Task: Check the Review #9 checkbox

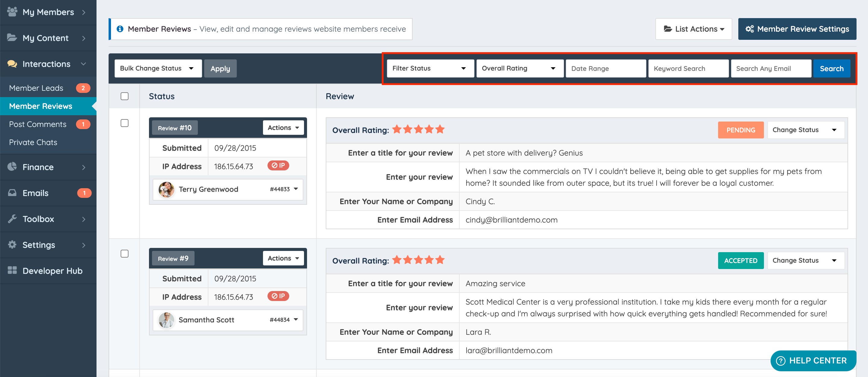Action: [124, 254]
